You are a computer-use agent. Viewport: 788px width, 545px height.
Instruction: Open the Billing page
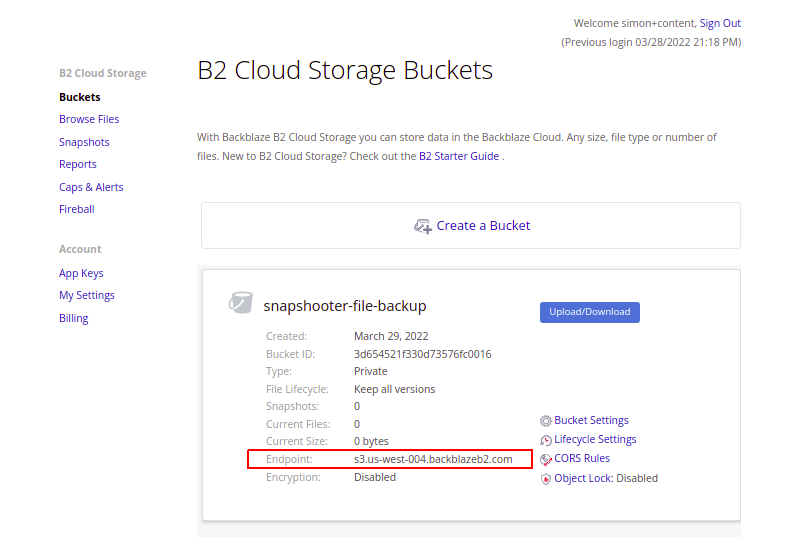[74, 318]
